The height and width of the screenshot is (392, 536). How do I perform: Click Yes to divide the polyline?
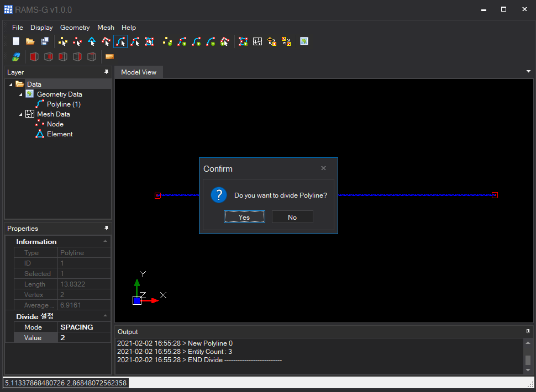point(244,217)
